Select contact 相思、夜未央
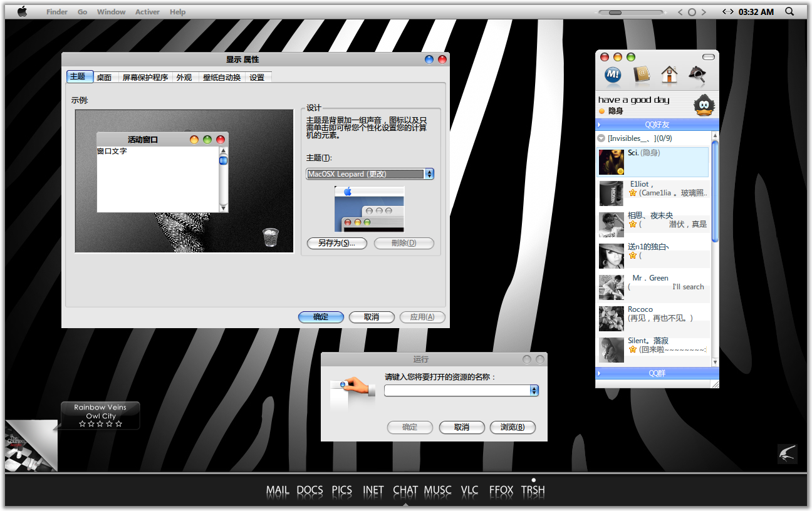The width and height of the screenshot is (812, 511). pos(653,224)
